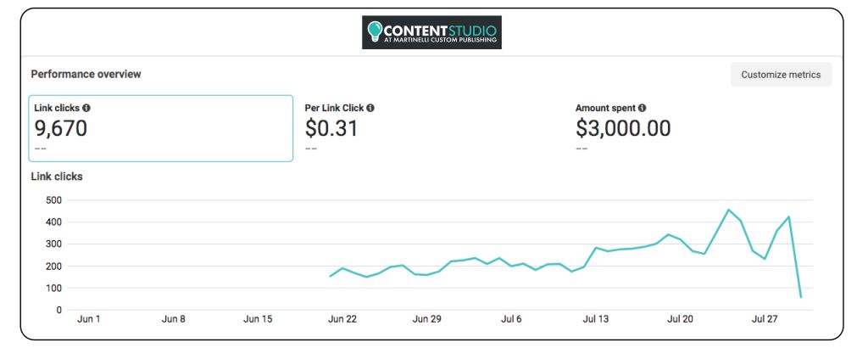Click the Jun 22 x-axis date label
This screenshot has height=348, width=868.
[342, 319]
